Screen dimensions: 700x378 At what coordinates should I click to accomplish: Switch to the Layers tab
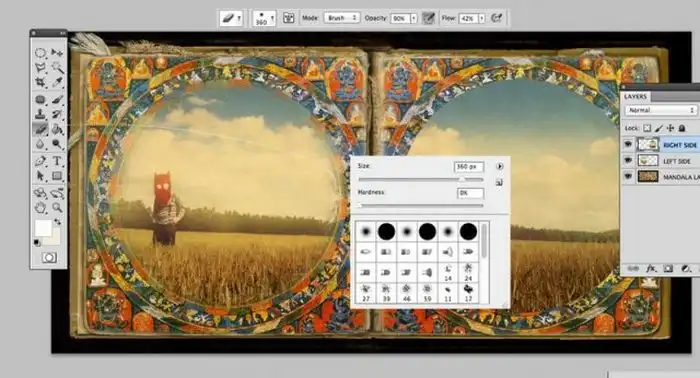[x=635, y=96]
